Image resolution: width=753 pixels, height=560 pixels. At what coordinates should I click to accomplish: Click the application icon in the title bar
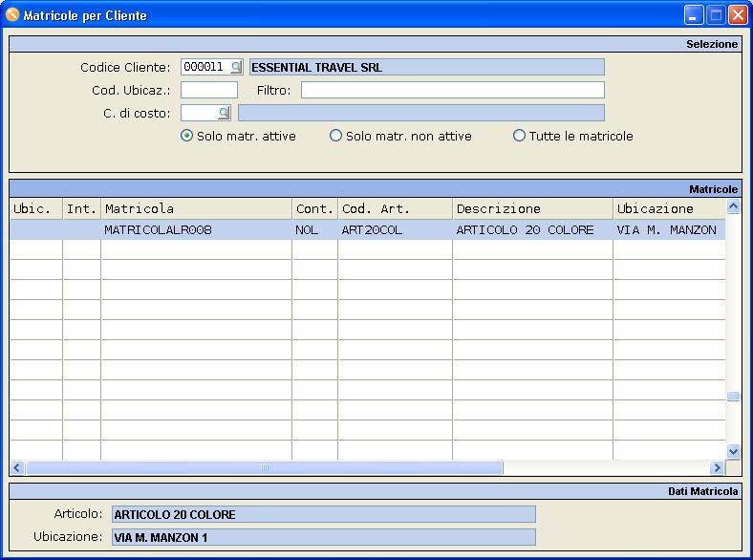[x=12, y=15]
